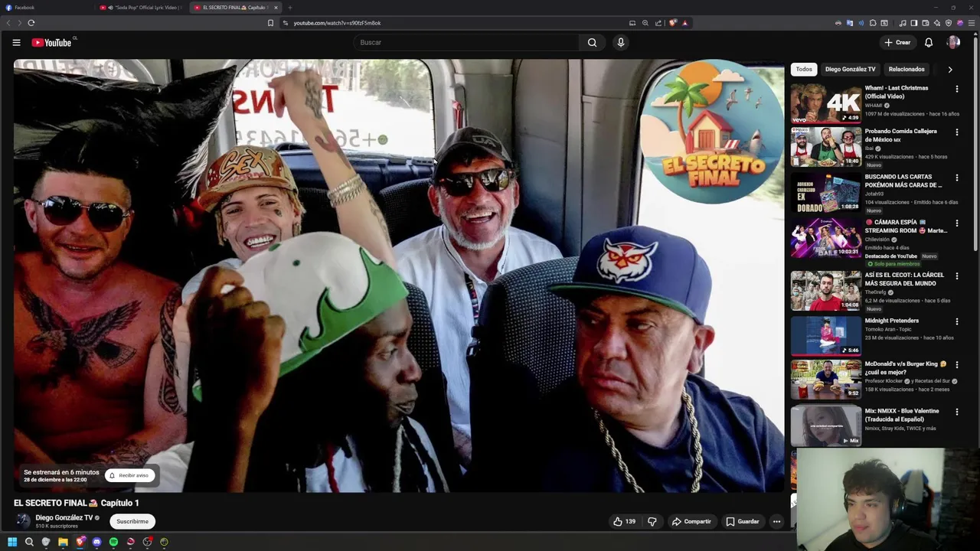The width and height of the screenshot is (980, 551).
Task: Click the premiere video player image
Action: (399, 275)
